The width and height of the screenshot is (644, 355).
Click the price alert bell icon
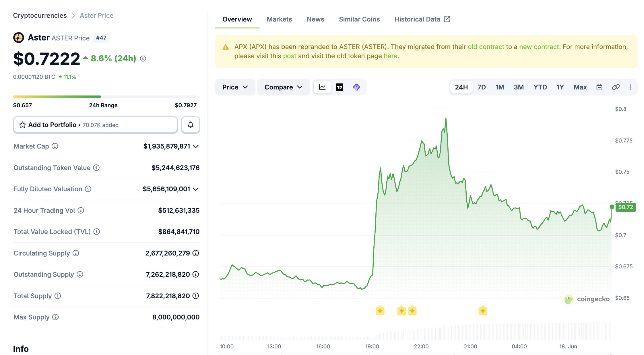[191, 125]
